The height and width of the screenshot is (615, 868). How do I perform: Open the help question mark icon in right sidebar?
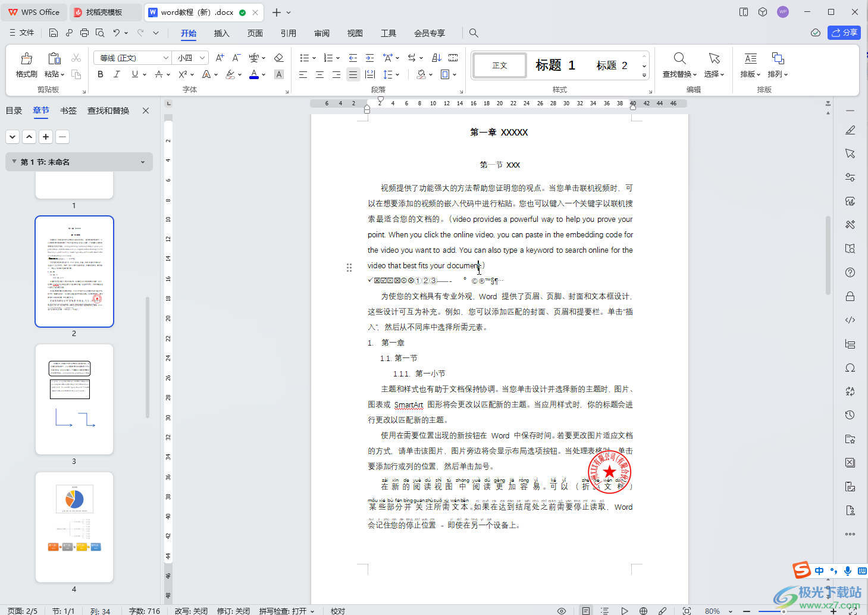(x=850, y=272)
